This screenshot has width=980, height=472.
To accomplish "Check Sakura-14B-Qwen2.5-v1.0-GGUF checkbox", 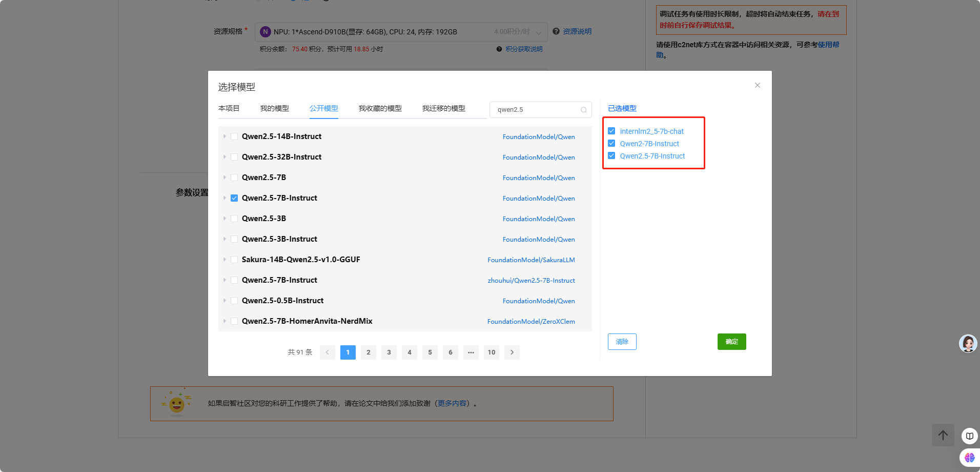I will [234, 260].
